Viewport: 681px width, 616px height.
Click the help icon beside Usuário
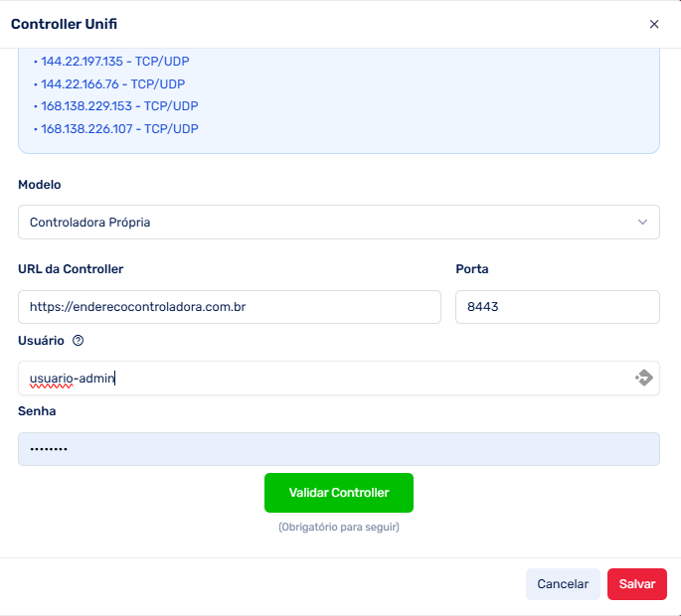(x=79, y=341)
